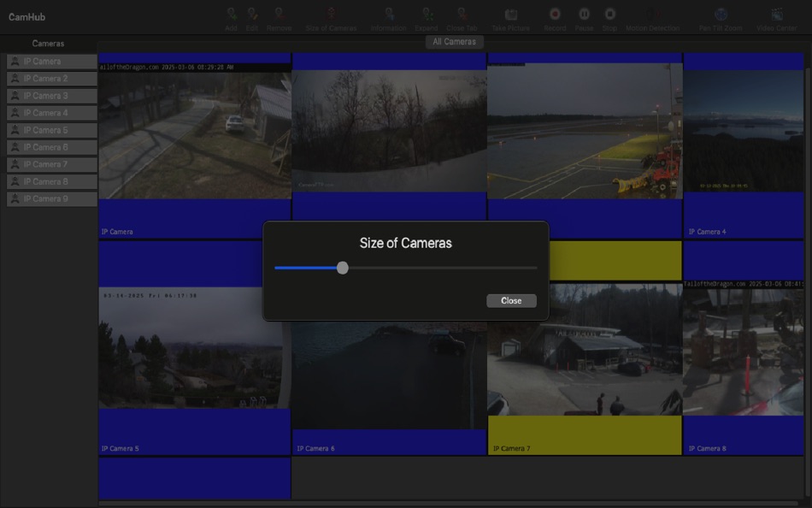Select IP Camera 2 in sidebar
The image size is (812, 508).
point(52,79)
